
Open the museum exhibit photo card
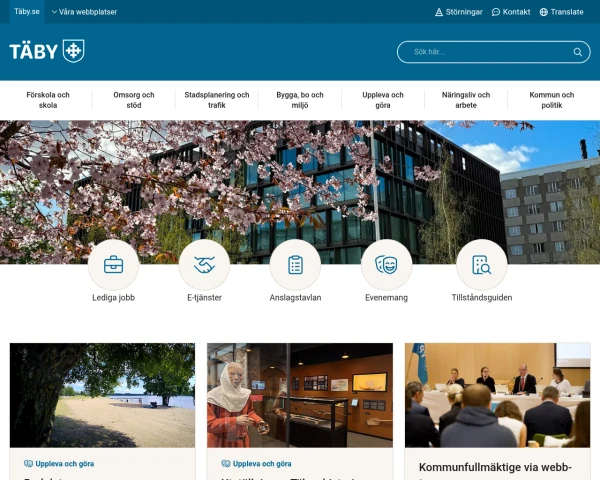tap(300, 395)
